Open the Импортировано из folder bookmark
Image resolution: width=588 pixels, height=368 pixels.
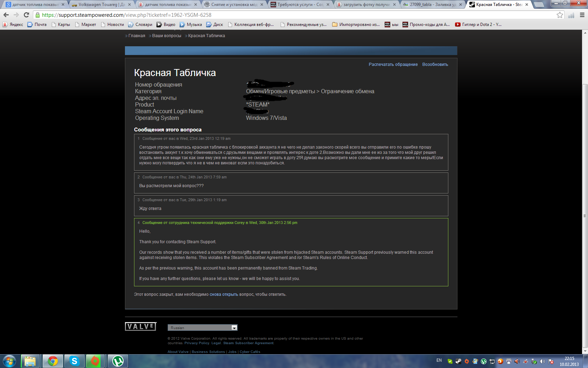(356, 25)
